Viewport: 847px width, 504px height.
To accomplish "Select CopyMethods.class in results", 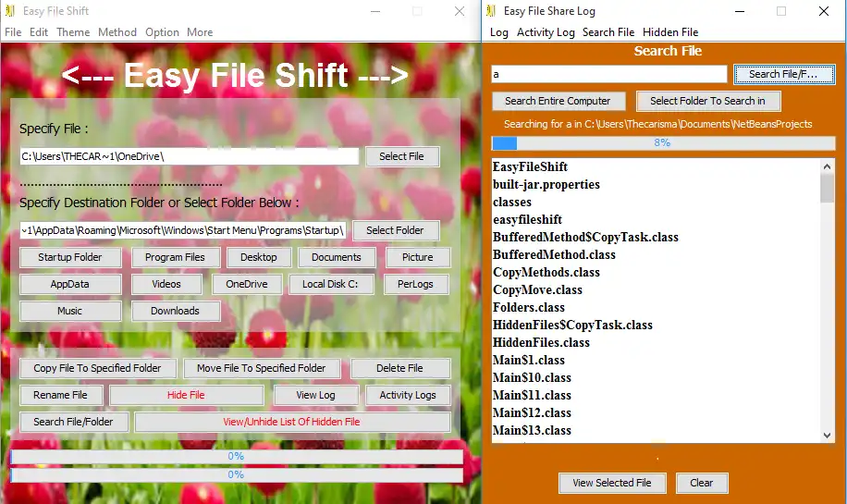I will [x=546, y=272].
